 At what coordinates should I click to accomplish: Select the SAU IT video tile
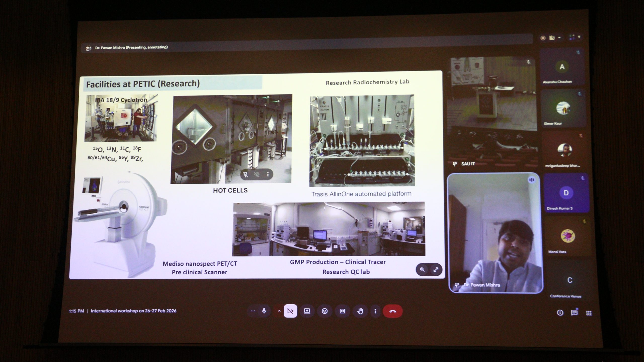coord(493,112)
